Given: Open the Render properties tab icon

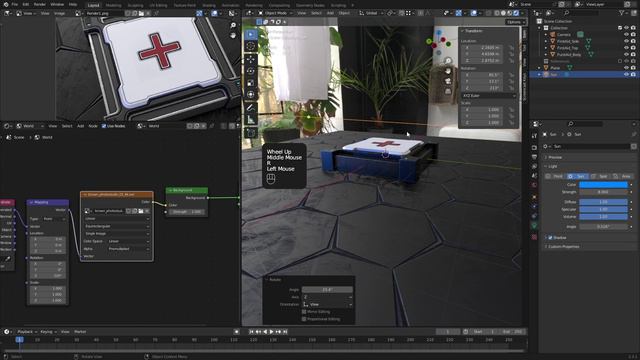Looking at the screenshot, I should click(534, 147).
